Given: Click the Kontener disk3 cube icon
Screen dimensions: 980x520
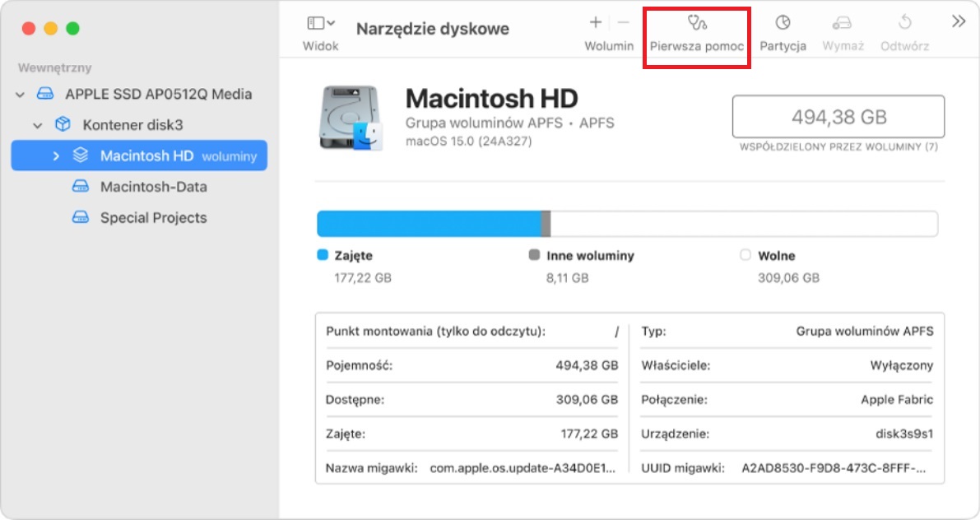Looking at the screenshot, I should pyautogui.click(x=63, y=125).
